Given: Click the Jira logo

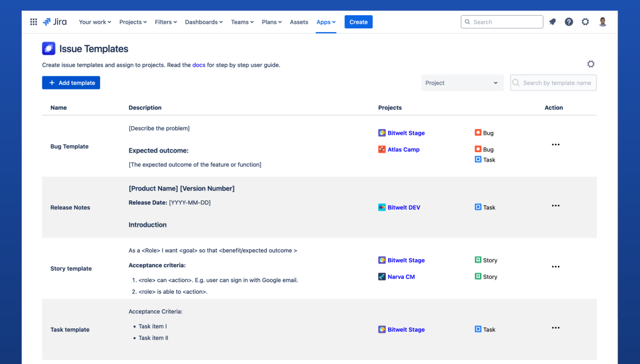Looking at the screenshot, I should pyautogui.click(x=55, y=22).
